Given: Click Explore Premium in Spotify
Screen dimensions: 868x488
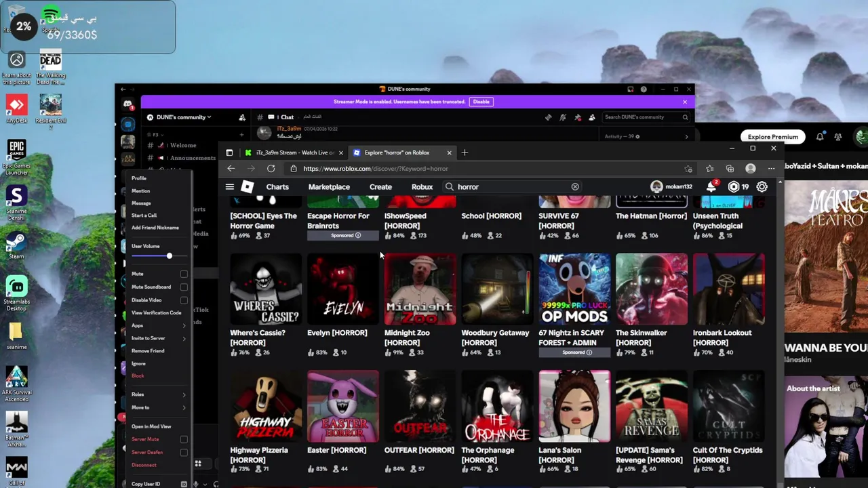Looking at the screenshot, I should click(x=773, y=137).
